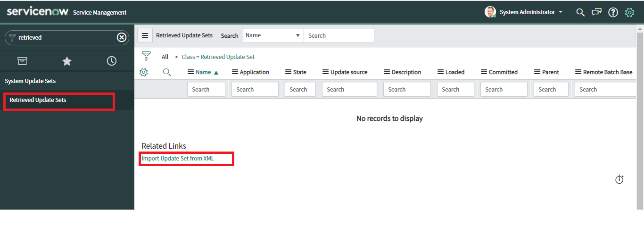Image resolution: width=644 pixels, height=245 pixels.
Task: Sort by the Application column
Action: pyautogui.click(x=254, y=72)
